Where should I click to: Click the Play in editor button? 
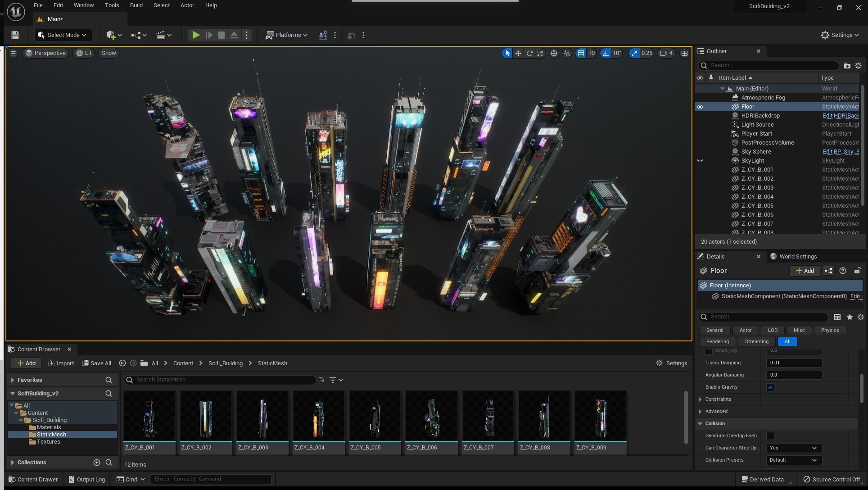(x=196, y=35)
